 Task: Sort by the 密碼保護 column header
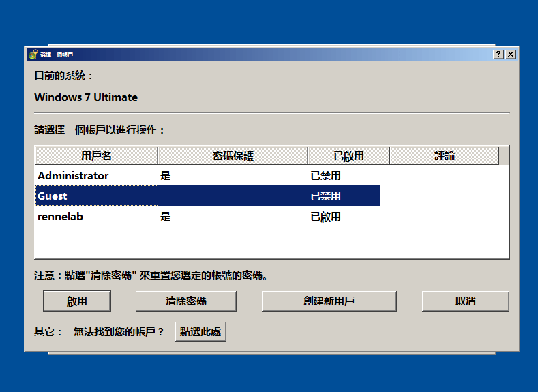click(x=233, y=155)
